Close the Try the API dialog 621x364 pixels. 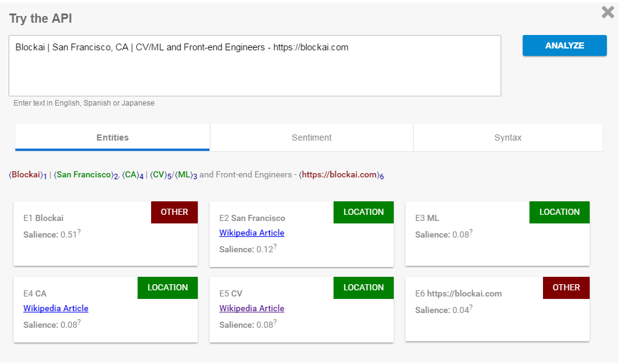[607, 12]
